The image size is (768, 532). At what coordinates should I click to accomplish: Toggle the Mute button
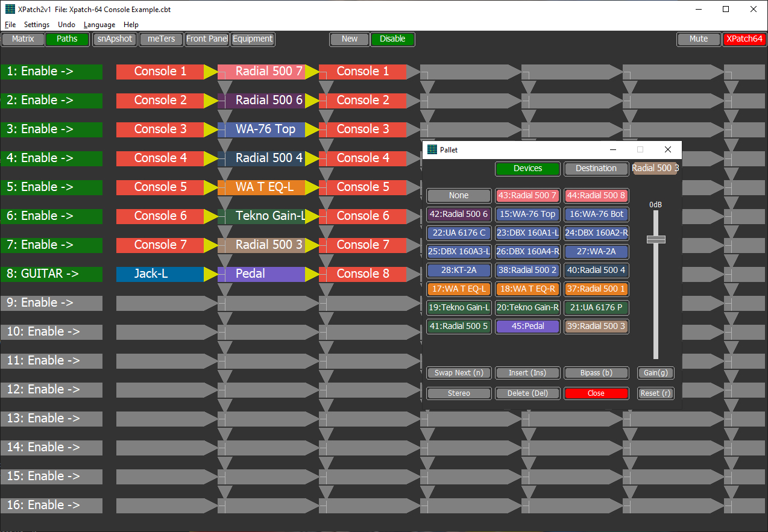(x=699, y=39)
